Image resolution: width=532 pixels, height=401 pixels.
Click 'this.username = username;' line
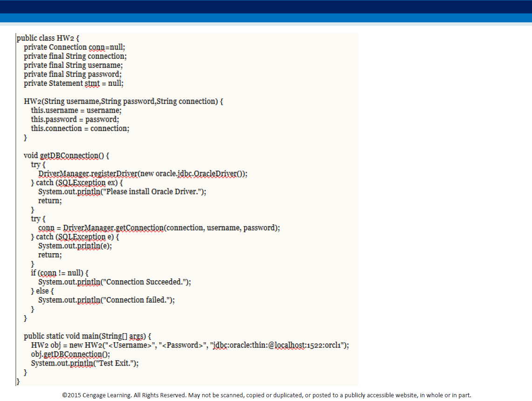(x=76, y=111)
